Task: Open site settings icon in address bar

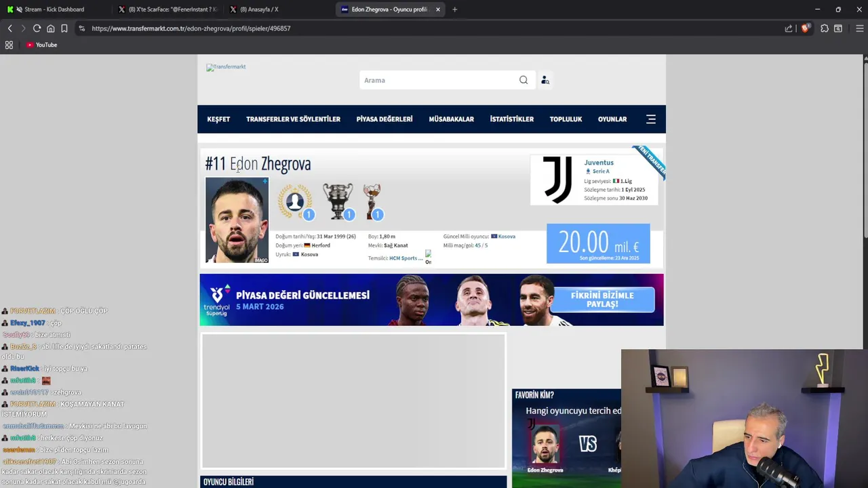Action: coord(81,28)
